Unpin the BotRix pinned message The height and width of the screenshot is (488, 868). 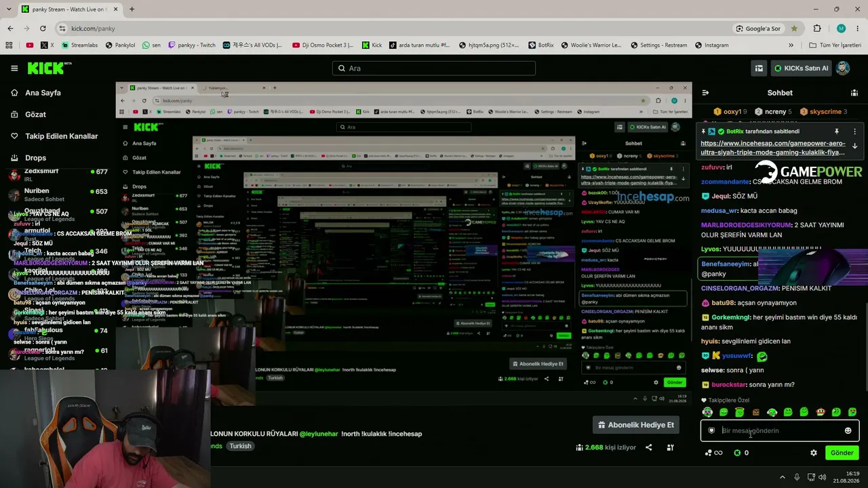tap(837, 131)
